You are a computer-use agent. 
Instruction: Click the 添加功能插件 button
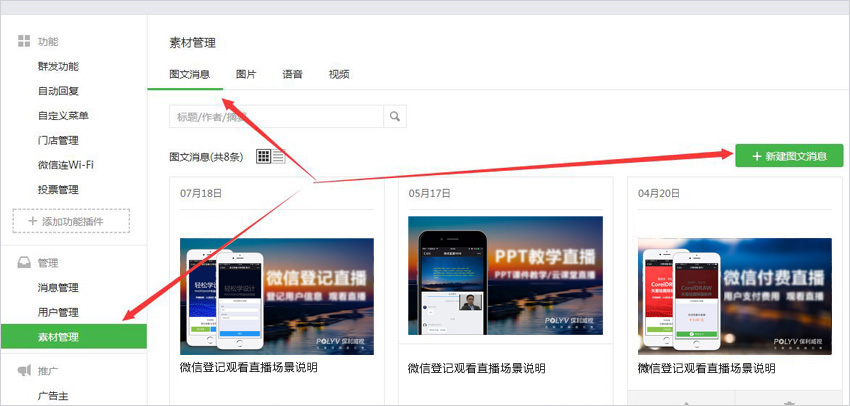(71, 221)
